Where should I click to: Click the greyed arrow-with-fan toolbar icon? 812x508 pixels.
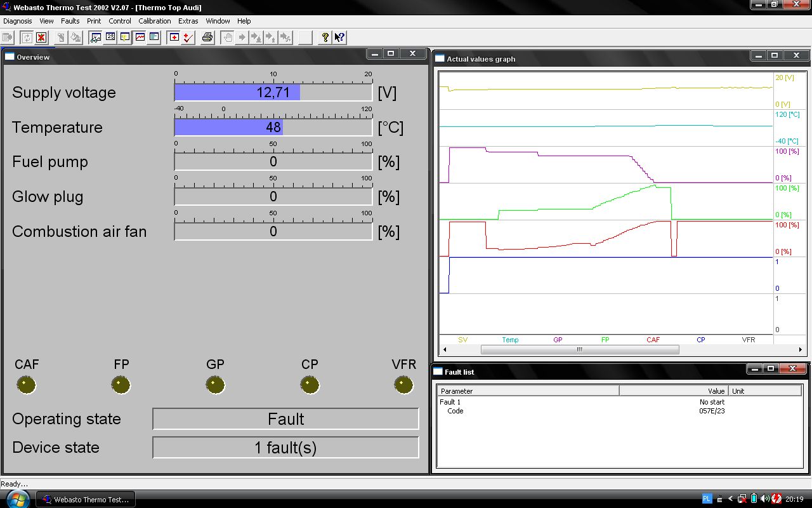286,37
